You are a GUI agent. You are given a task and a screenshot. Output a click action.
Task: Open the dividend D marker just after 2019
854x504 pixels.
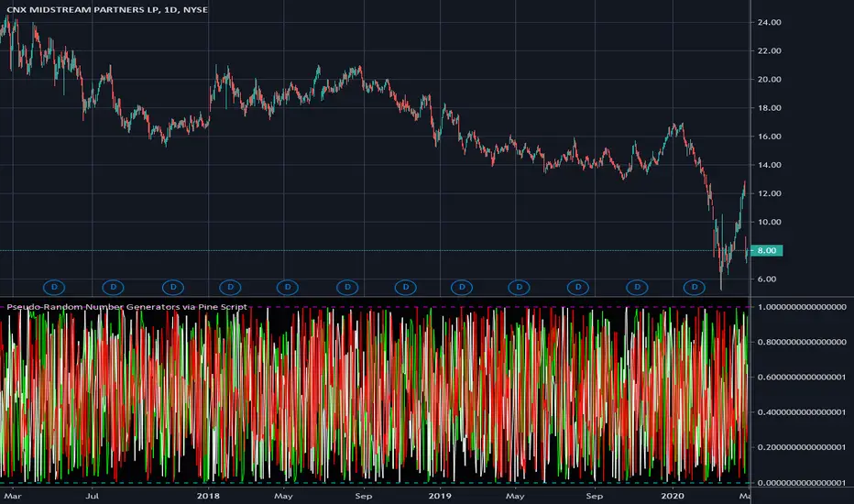(462, 287)
